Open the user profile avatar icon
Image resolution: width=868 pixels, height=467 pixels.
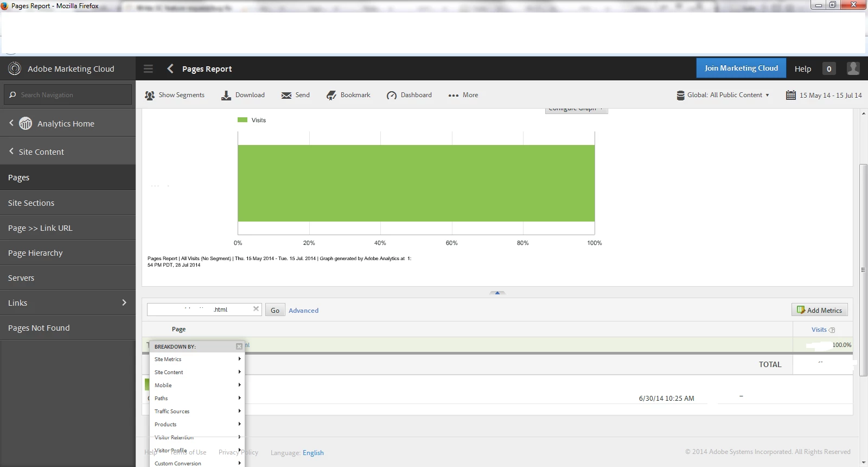pos(853,68)
